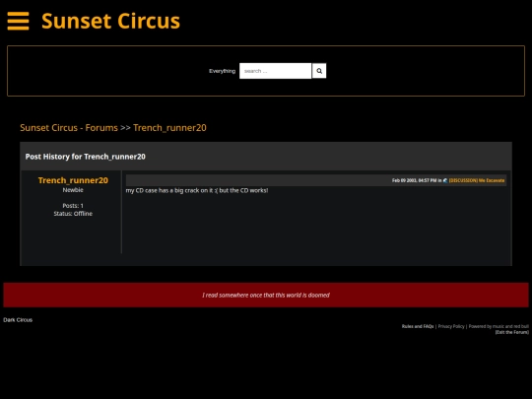Click the CD case post message text
The height and width of the screenshot is (399, 532).
(x=197, y=190)
